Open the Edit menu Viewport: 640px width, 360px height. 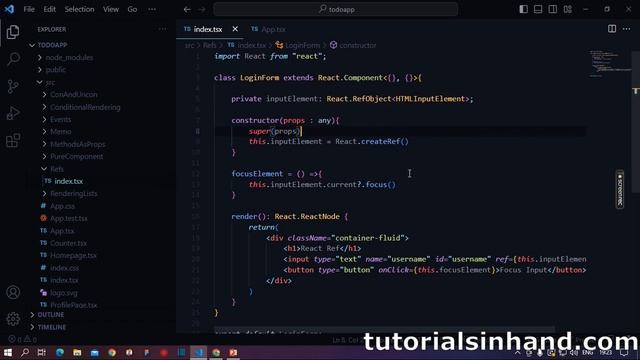point(49,9)
